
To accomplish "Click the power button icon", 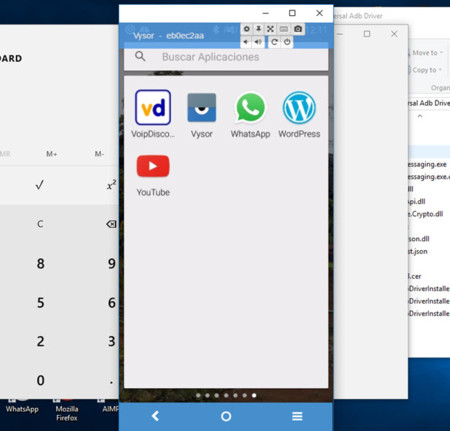I will pyautogui.click(x=287, y=42).
